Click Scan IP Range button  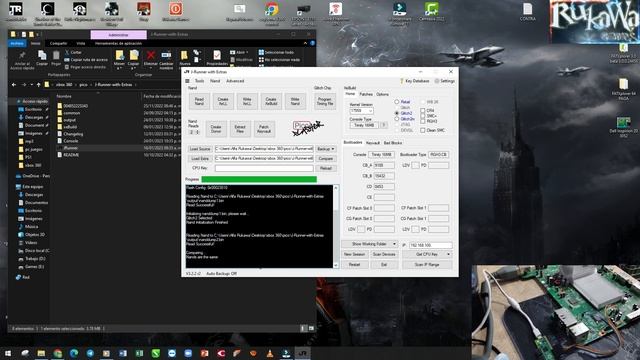(x=427, y=264)
